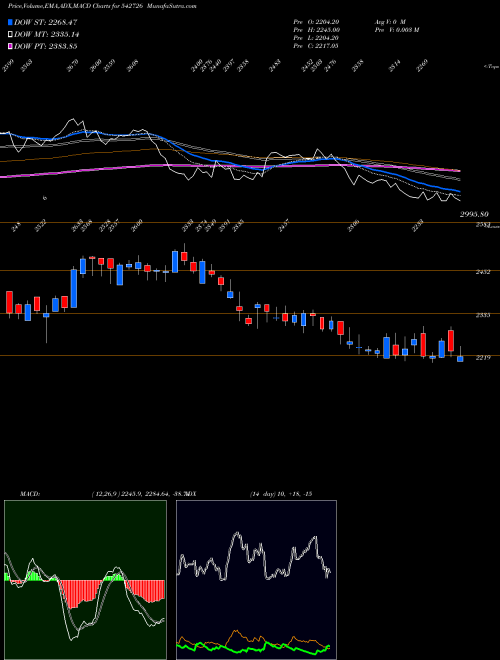The height and width of the screenshot is (660, 500).
Task: Open the ADX indicator chart panel
Action: point(256,580)
